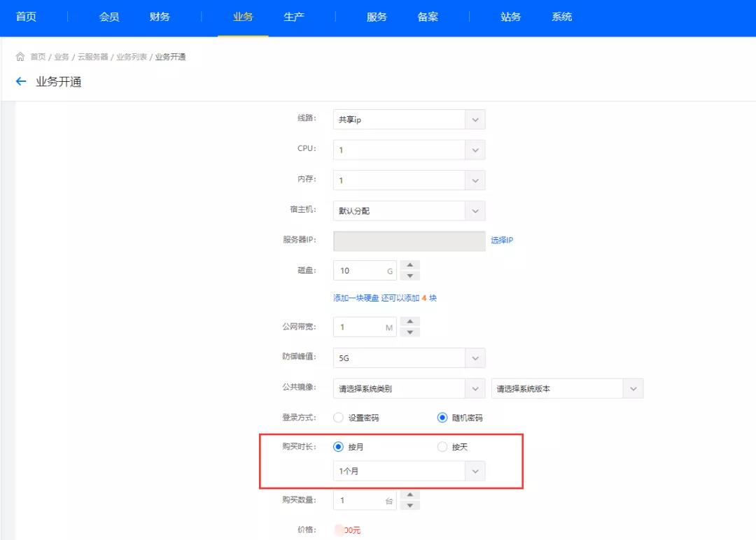Increase 购买数量 with up arrow
The image size is (756, 540).
pyautogui.click(x=409, y=495)
